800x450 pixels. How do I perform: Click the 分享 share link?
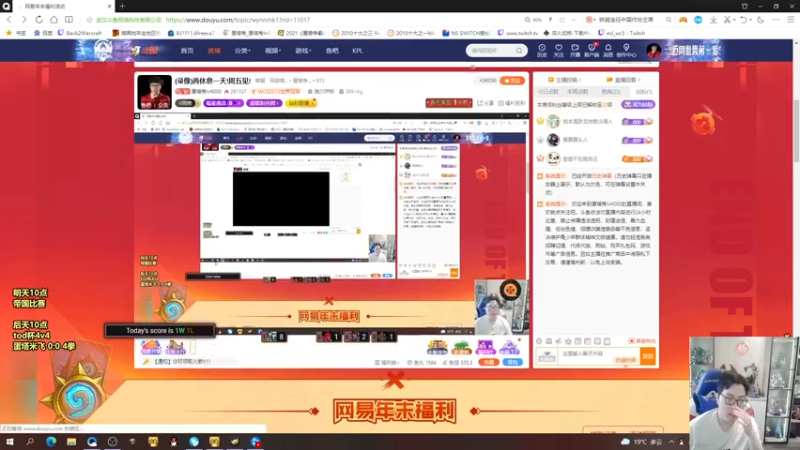click(x=486, y=103)
